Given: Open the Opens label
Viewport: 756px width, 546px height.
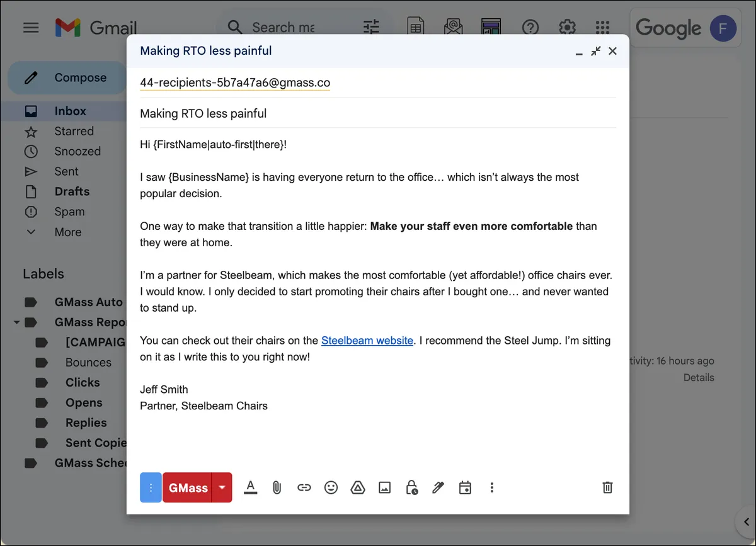Looking at the screenshot, I should (x=84, y=402).
